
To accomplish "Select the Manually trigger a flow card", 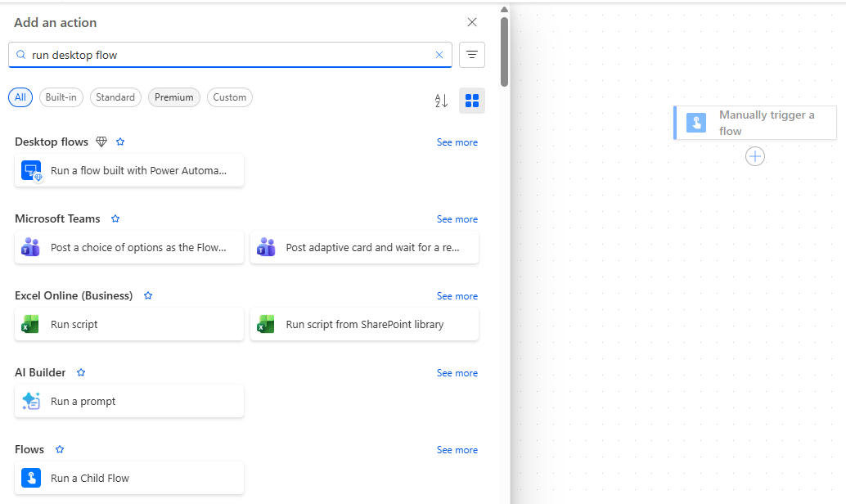I will point(756,123).
